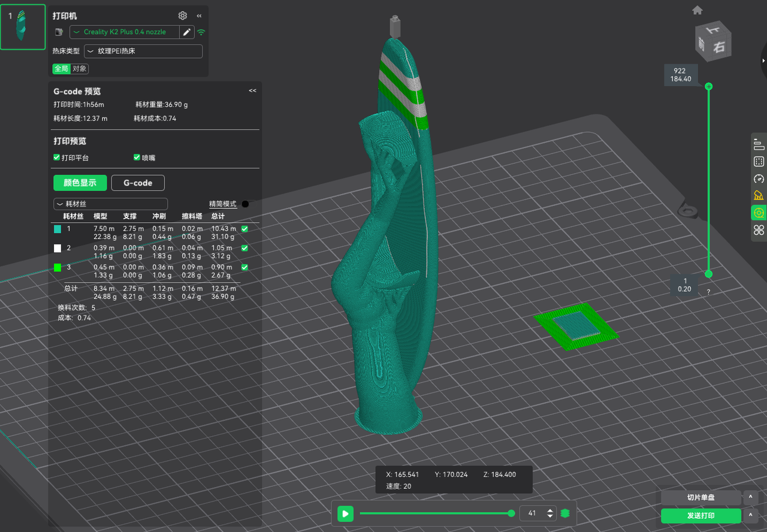Collapse the 打印机 panel with double chevron
The height and width of the screenshot is (532, 767).
(x=199, y=16)
